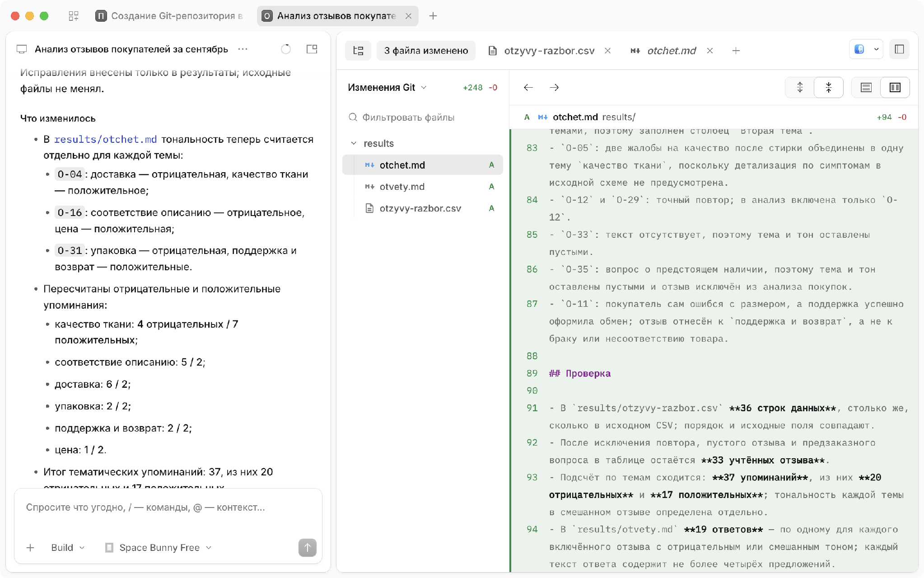The width and height of the screenshot is (924, 578).
Task: Click expand all diff lines icon
Action: pyautogui.click(x=800, y=87)
